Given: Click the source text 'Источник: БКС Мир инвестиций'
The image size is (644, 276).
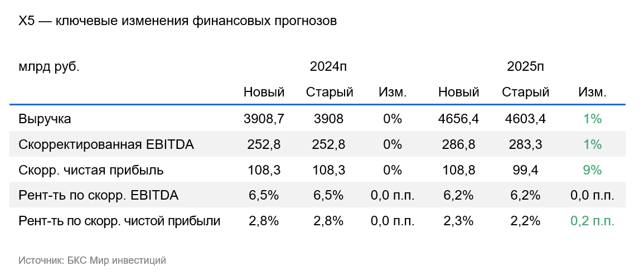Looking at the screenshot, I should point(93,260).
